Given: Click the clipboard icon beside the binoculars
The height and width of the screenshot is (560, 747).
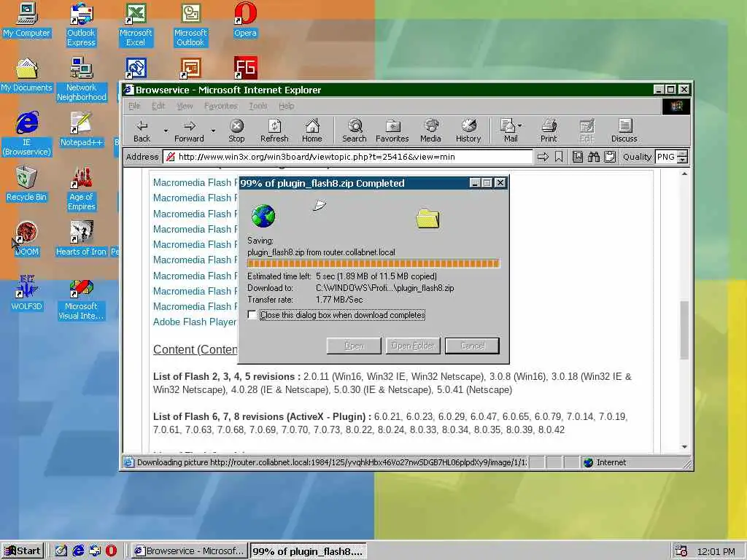Looking at the screenshot, I should click(x=610, y=157).
